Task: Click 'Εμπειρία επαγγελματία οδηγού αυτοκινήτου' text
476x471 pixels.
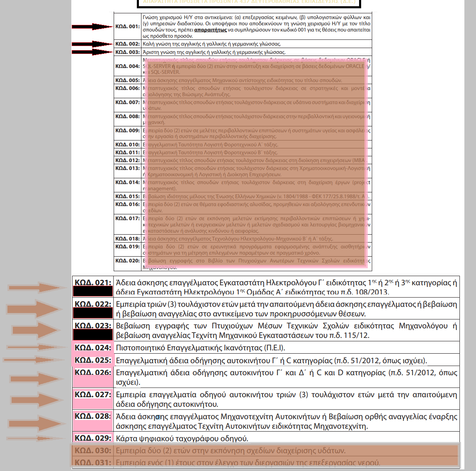Action: click(286, 399)
